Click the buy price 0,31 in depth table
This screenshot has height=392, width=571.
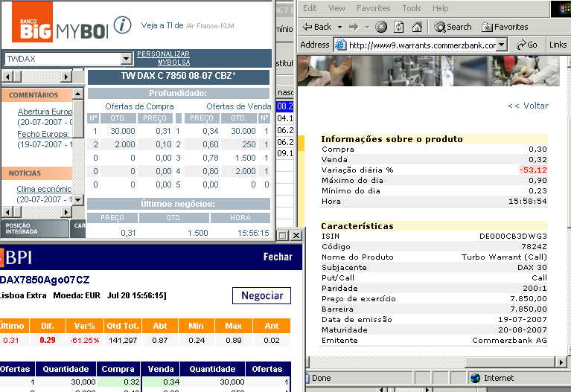coord(163,131)
